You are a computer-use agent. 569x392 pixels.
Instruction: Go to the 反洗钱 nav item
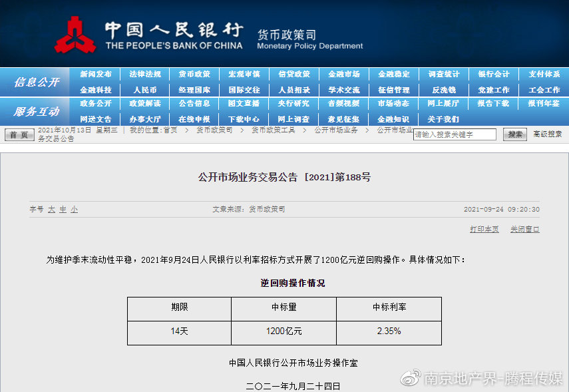[x=443, y=90]
